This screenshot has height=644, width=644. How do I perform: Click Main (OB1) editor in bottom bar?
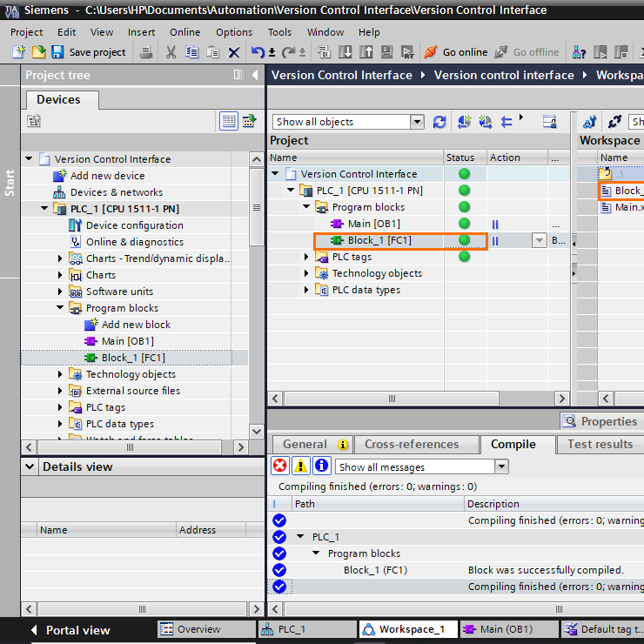[508, 629]
